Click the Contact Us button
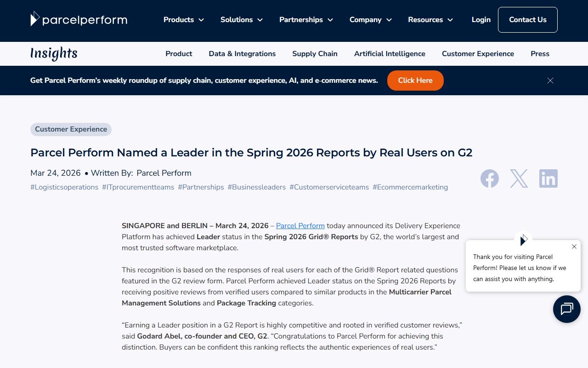The height and width of the screenshot is (368, 588). click(x=528, y=20)
